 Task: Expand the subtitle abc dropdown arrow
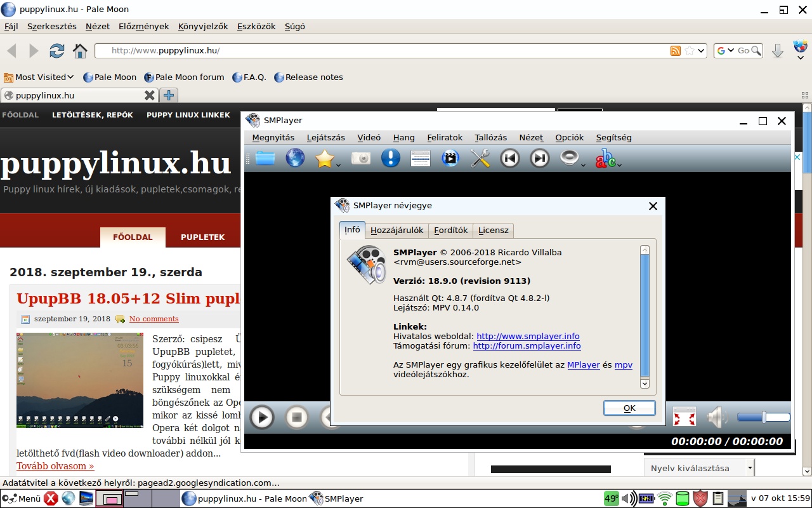619,164
